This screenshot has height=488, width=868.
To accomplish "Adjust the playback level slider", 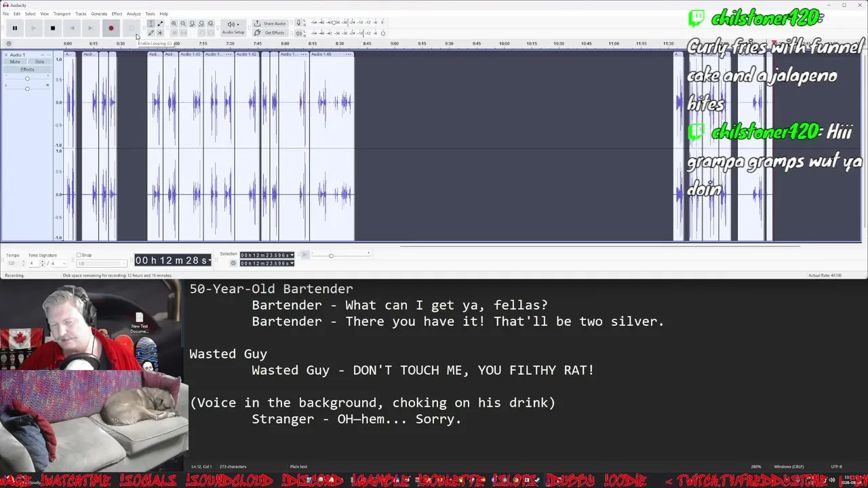I will 382,33.
